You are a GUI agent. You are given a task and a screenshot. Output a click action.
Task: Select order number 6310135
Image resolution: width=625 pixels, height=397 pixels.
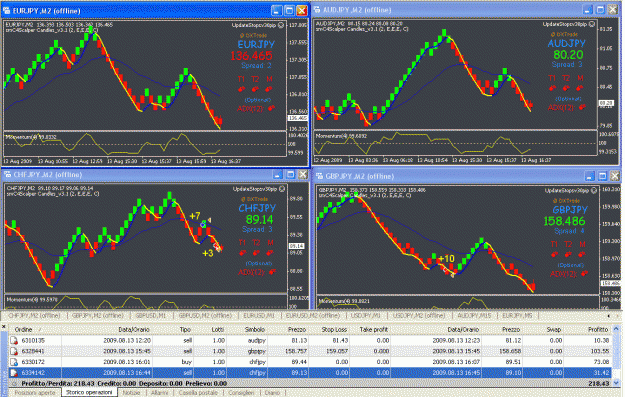pyautogui.click(x=33, y=340)
